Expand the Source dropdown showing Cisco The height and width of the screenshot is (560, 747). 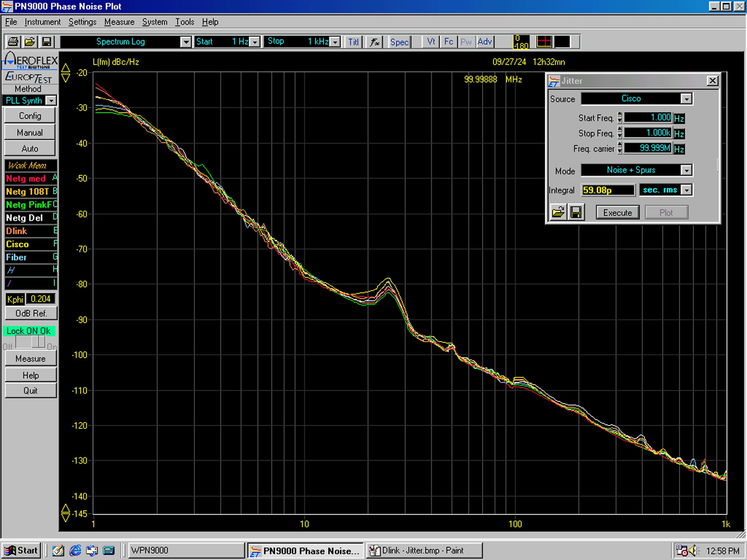click(x=686, y=99)
